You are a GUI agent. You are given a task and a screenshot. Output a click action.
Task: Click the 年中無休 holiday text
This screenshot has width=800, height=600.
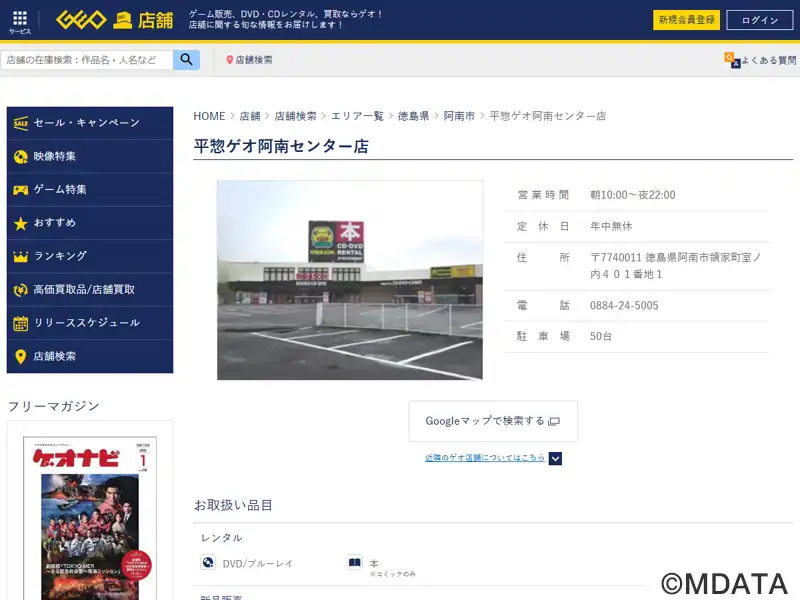tap(611, 226)
